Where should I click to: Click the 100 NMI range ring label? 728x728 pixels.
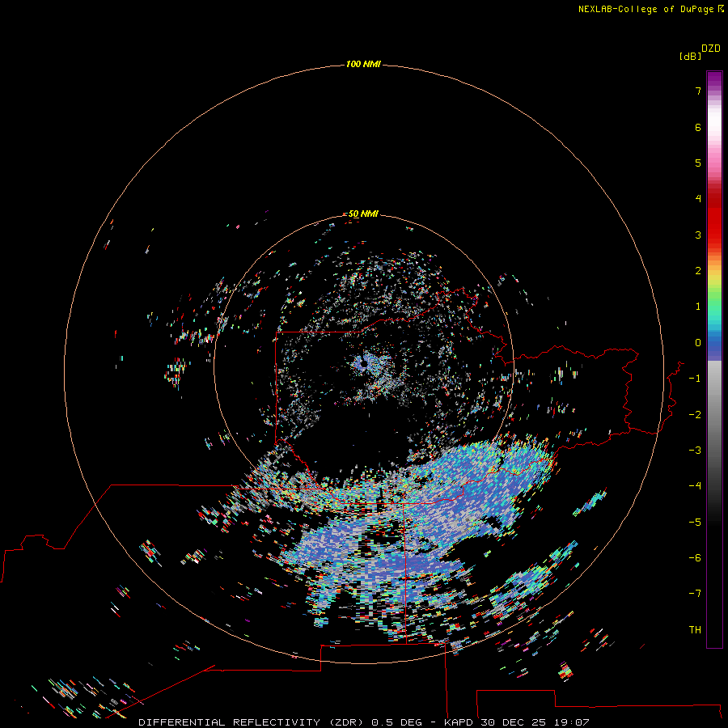(363, 64)
